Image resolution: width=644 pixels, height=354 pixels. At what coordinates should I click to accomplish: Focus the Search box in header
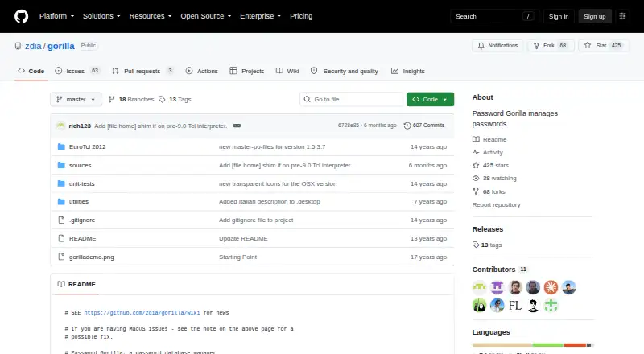coord(494,16)
